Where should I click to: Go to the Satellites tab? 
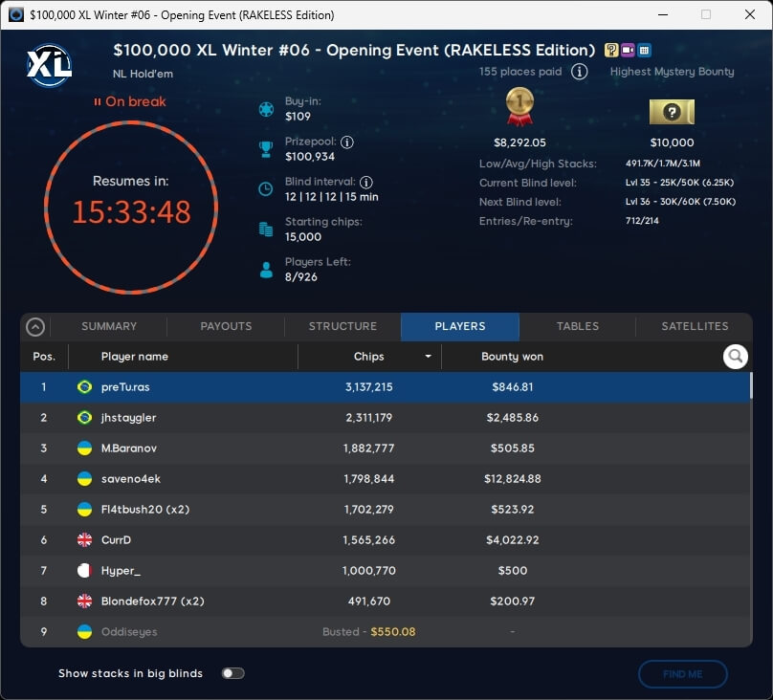point(695,326)
